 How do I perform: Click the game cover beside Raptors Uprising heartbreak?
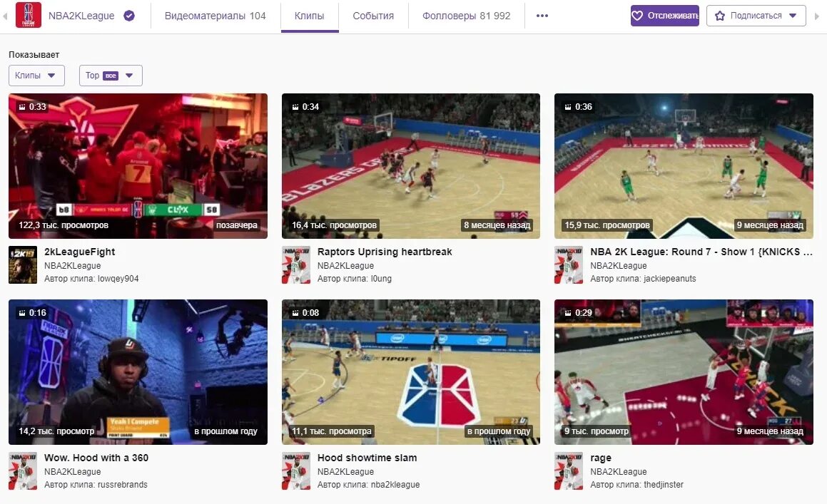[296, 264]
